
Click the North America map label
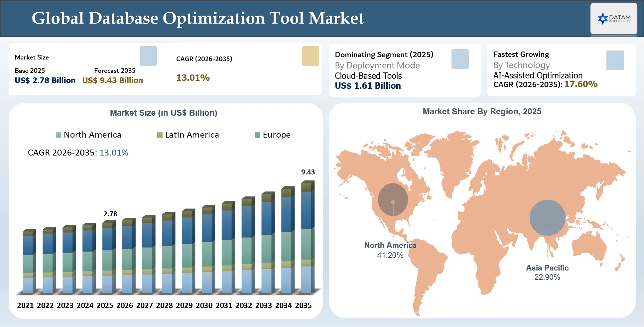click(x=390, y=245)
